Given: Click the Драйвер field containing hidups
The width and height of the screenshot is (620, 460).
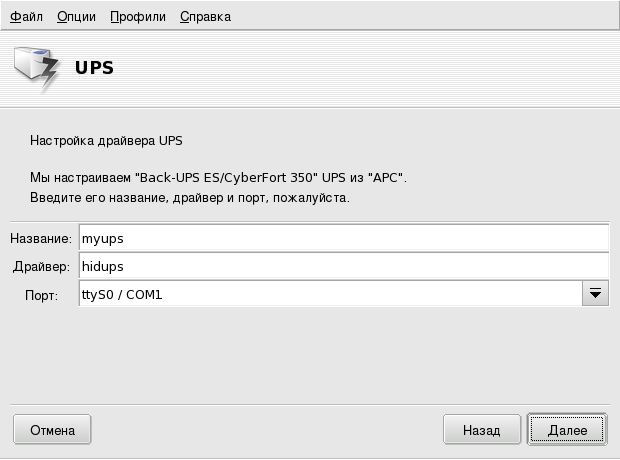Looking at the screenshot, I should pyautogui.click(x=342, y=266).
